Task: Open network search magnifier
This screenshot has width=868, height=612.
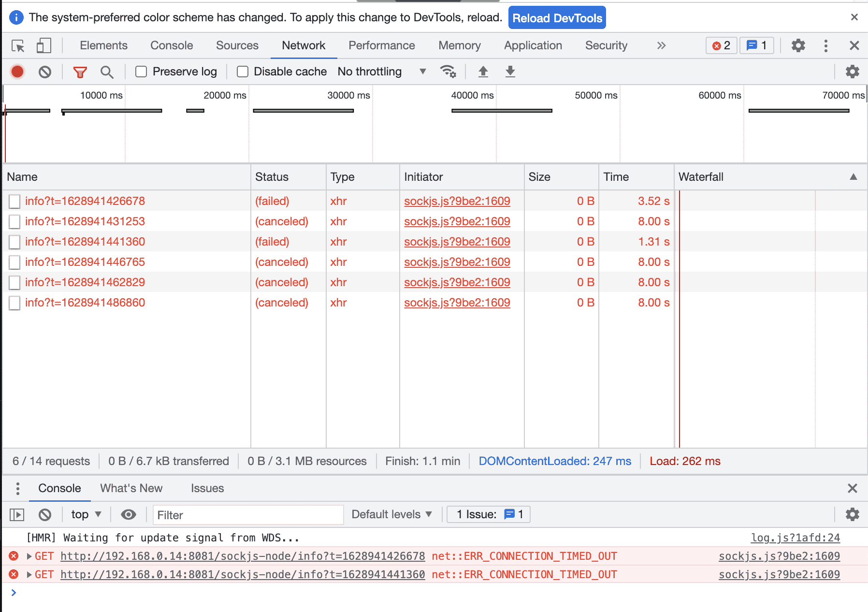Action: tap(107, 72)
